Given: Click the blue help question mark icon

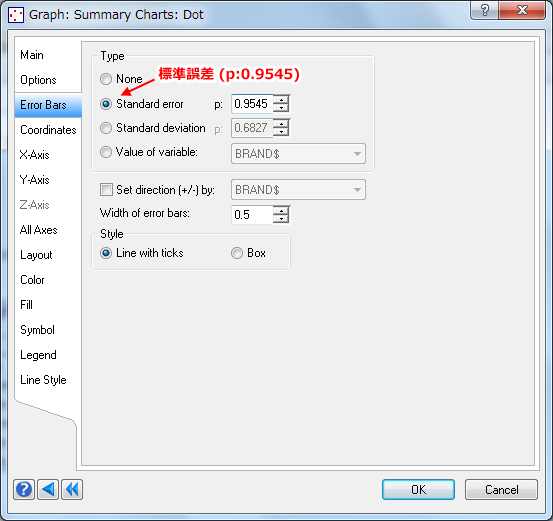Looking at the screenshot, I should 24,489.
